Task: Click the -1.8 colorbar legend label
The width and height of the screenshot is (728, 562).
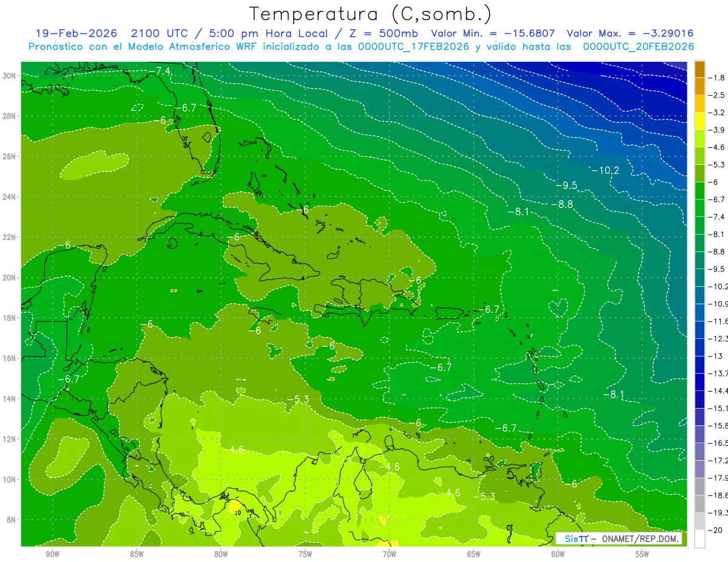Action: click(x=717, y=78)
